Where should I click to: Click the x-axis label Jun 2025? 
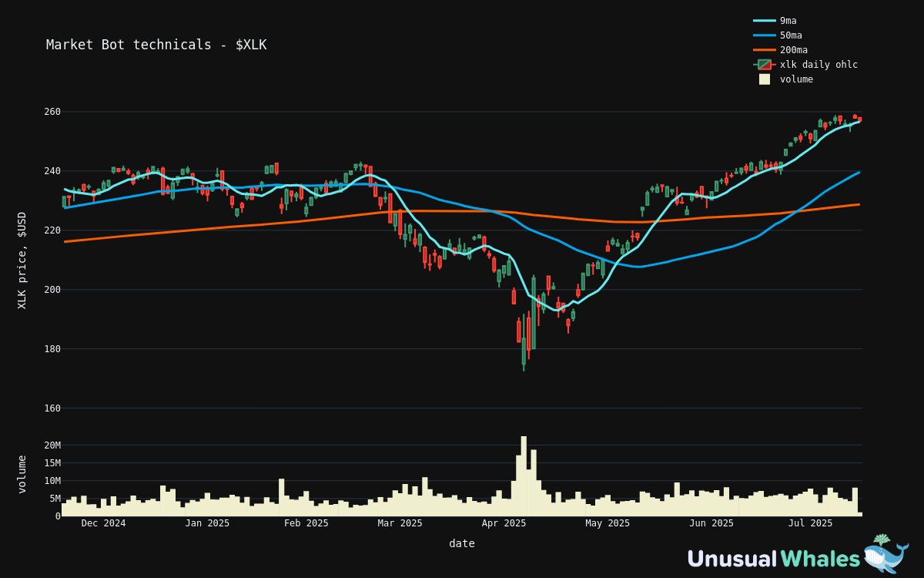tap(711, 523)
